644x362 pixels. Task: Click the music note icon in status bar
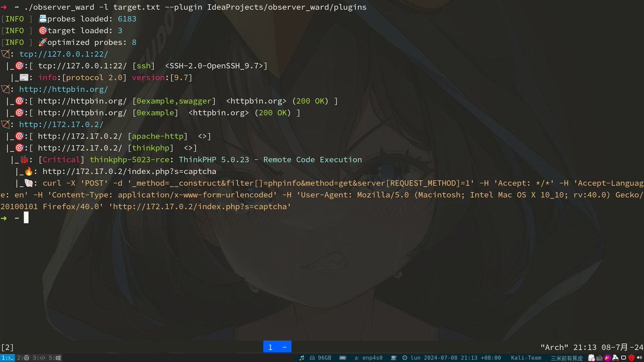(x=302, y=358)
